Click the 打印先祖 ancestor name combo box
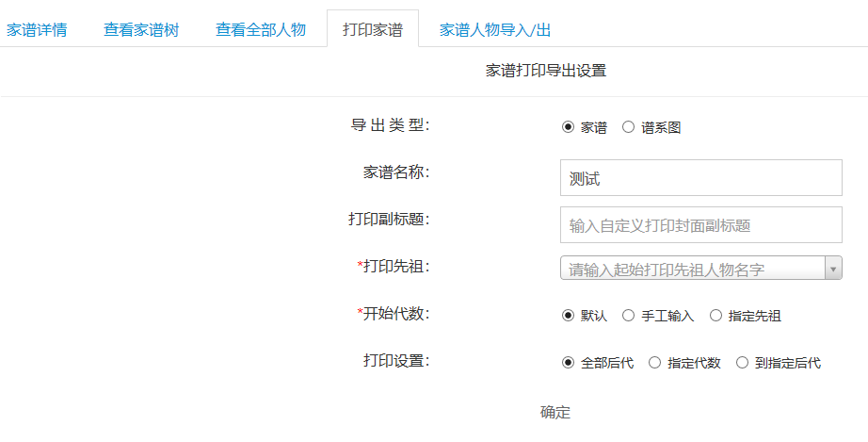868x442 pixels. [692, 270]
